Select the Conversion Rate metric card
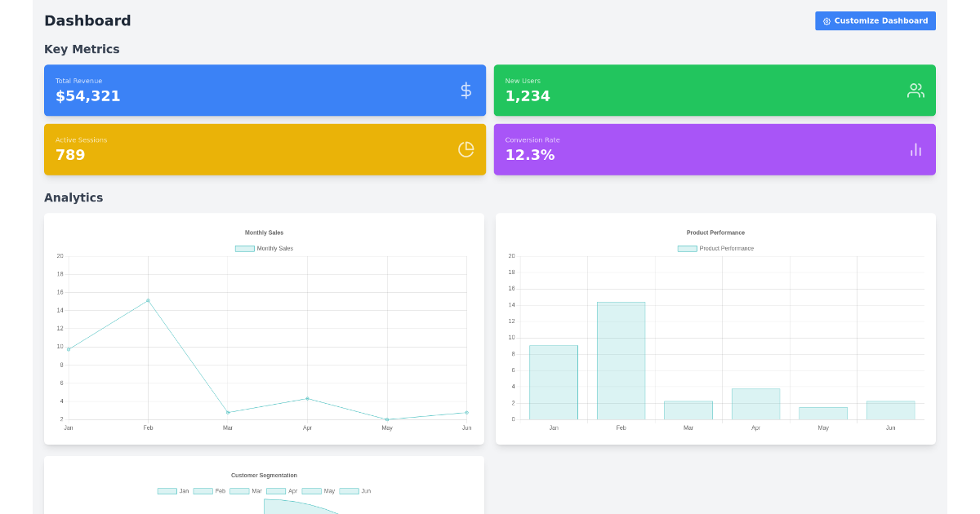This screenshot has height=514, width=980. point(715,149)
